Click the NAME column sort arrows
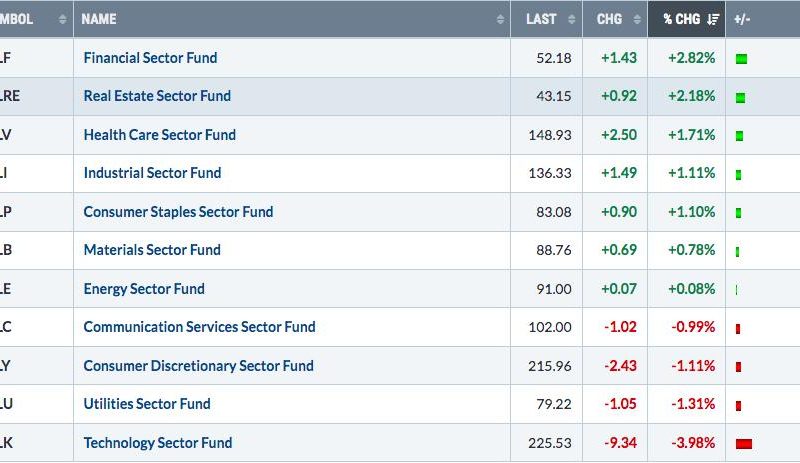This screenshot has width=800, height=463. 500,19
